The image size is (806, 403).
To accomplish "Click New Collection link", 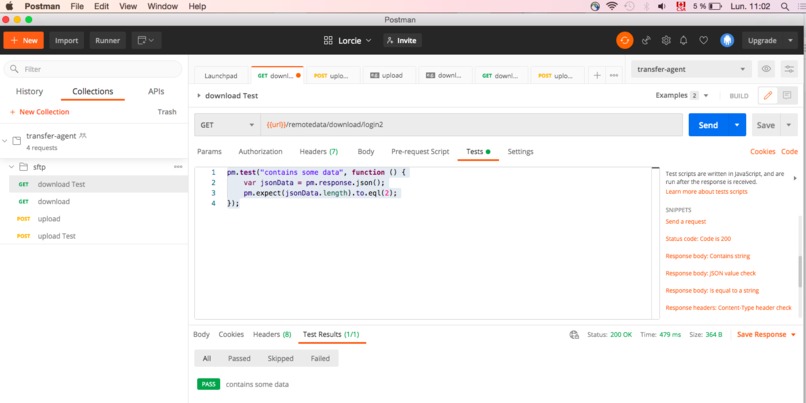I will (39, 112).
